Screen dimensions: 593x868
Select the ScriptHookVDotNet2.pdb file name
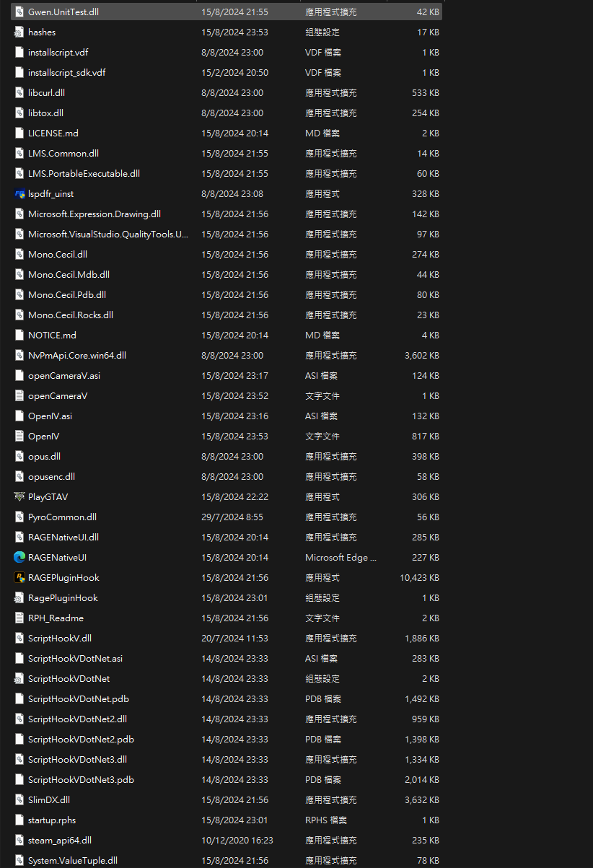[81, 740]
